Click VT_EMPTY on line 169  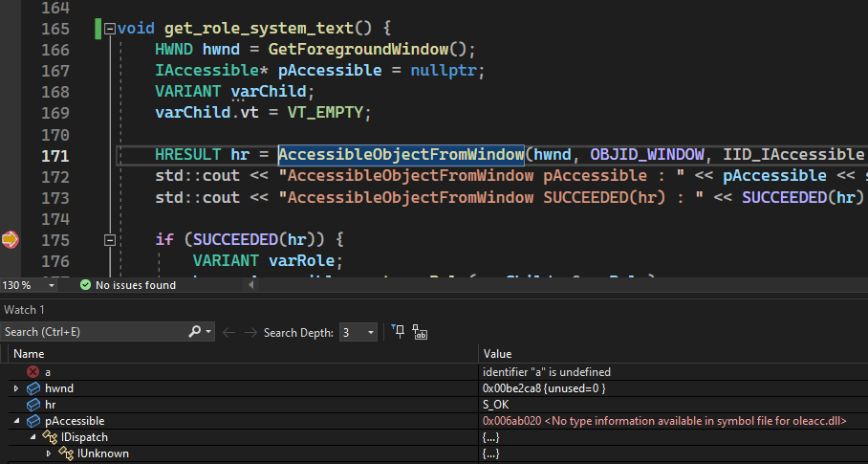click(325, 112)
